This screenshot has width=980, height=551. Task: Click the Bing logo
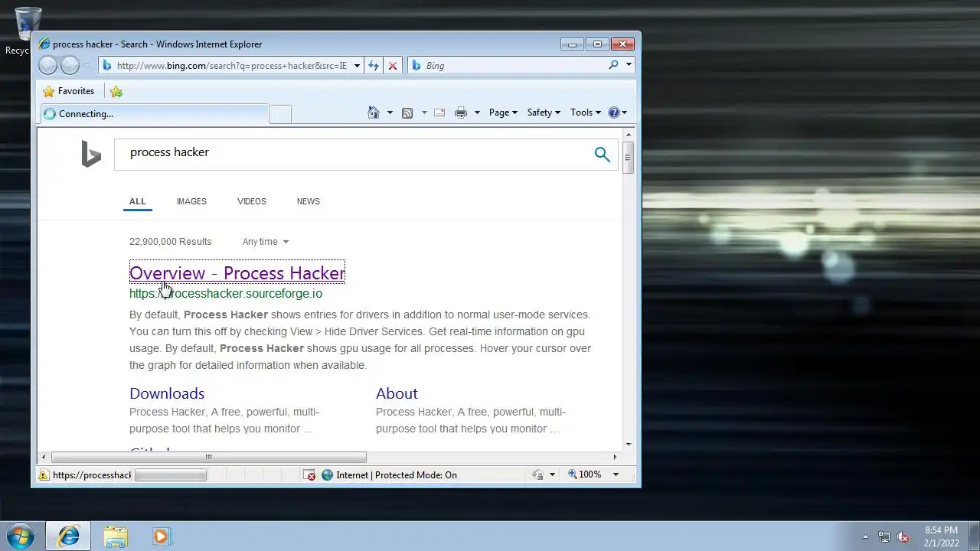point(91,154)
